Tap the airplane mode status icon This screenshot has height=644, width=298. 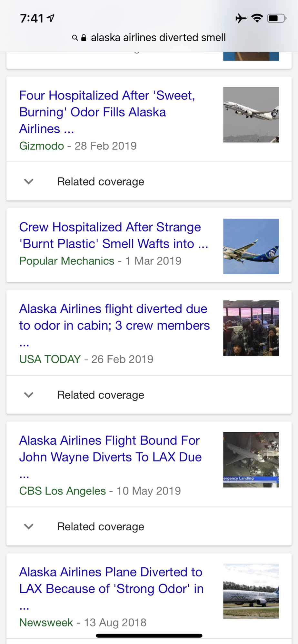point(241,18)
